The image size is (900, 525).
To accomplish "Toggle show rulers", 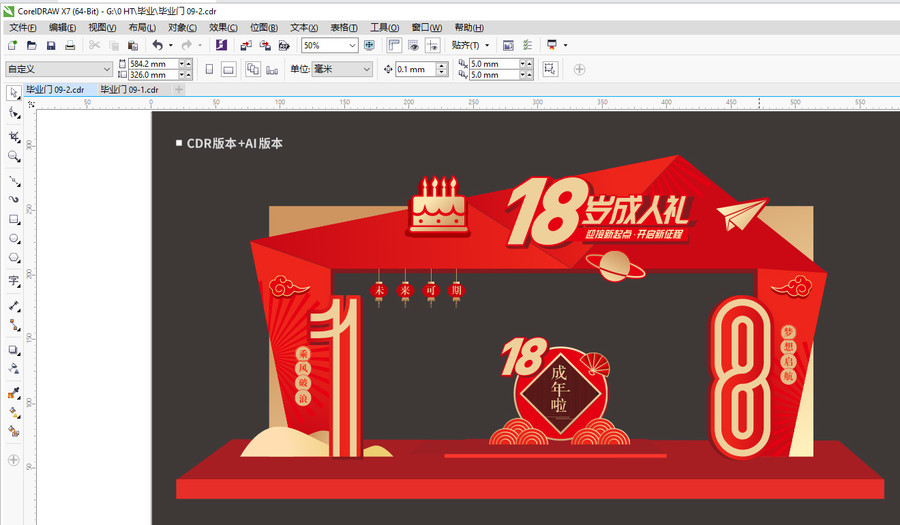I will [394, 45].
